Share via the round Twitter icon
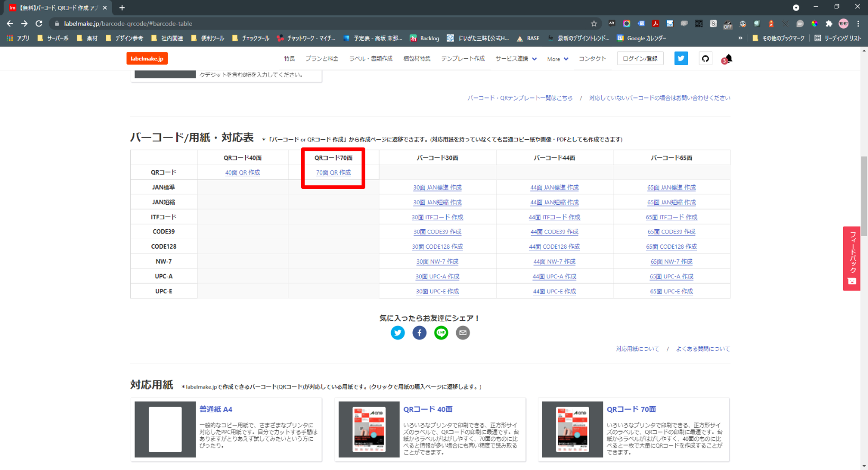Viewport: 868px width, 470px height. (397, 333)
